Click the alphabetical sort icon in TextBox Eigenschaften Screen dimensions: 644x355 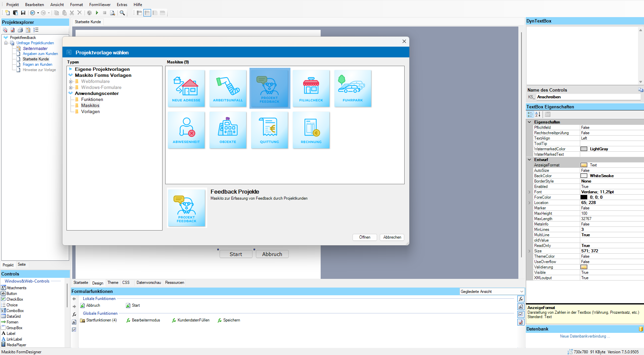pyautogui.click(x=538, y=114)
